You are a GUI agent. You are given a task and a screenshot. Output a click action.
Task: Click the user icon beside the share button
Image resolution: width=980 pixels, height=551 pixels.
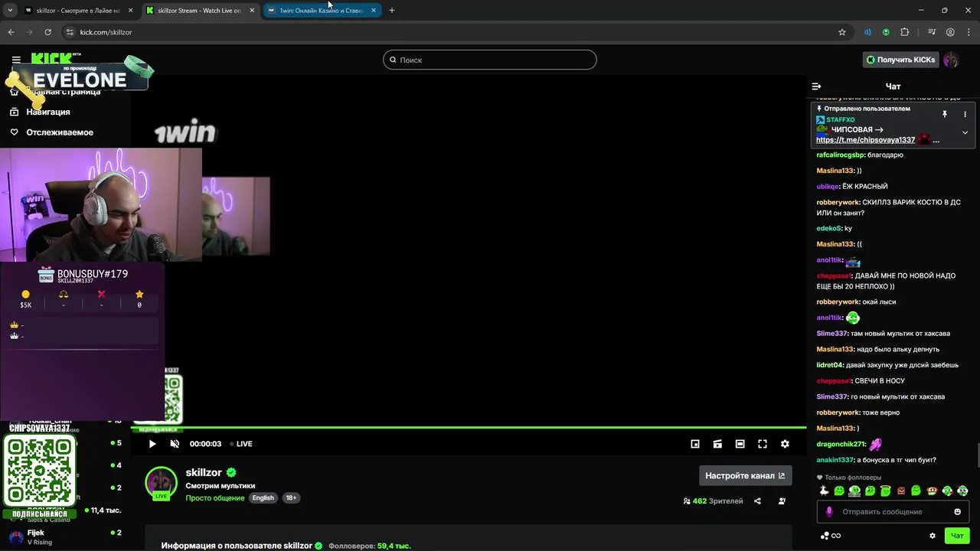click(x=782, y=501)
